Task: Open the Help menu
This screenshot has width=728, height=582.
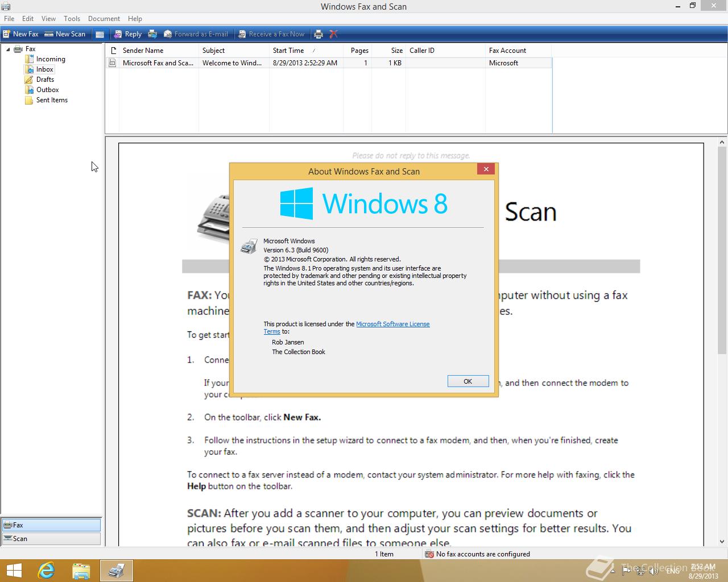Action: tap(135, 19)
